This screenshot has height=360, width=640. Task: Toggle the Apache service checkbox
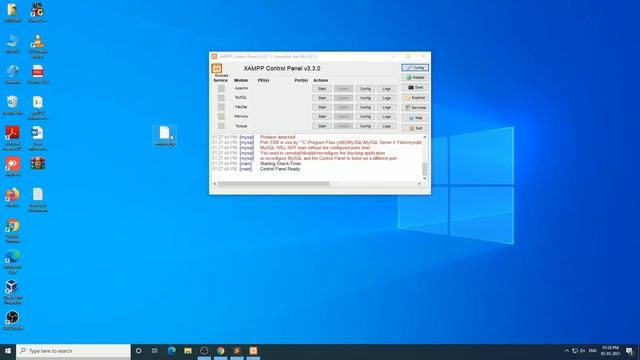(x=221, y=89)
